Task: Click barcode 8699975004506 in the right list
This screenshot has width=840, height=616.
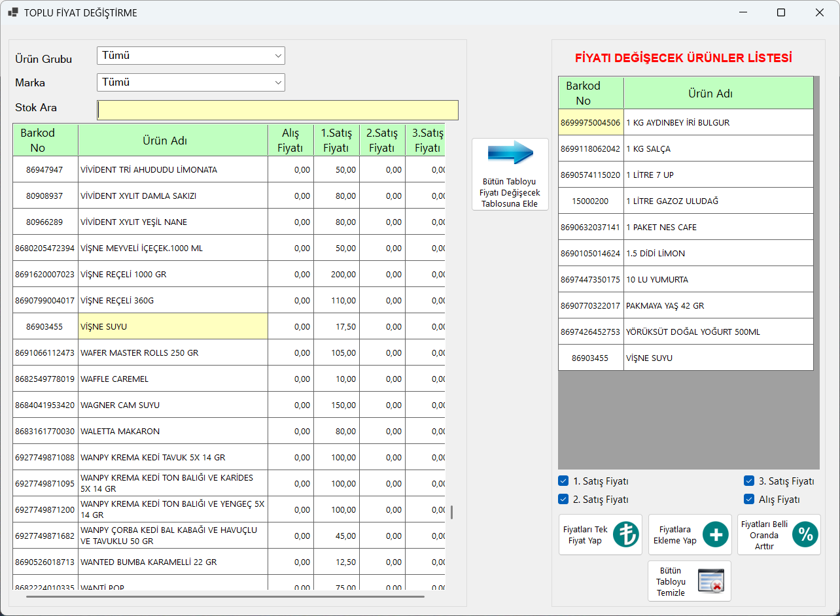Action: 591,122
